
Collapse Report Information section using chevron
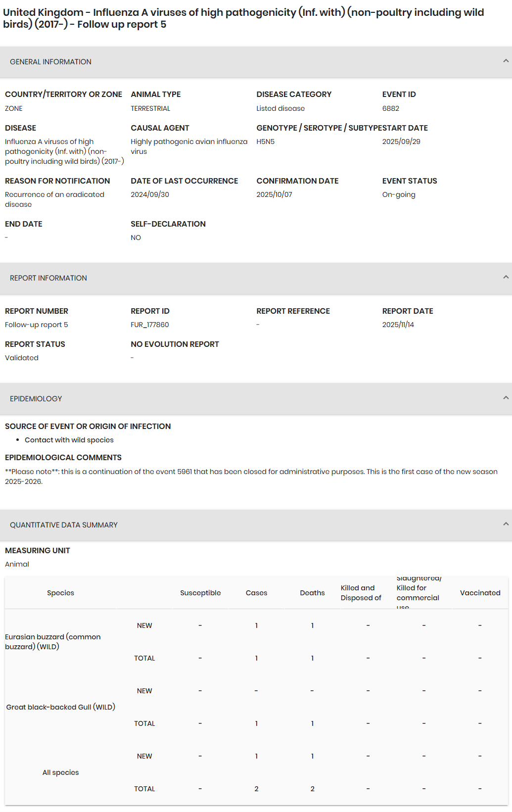click(x=505, y=278)
